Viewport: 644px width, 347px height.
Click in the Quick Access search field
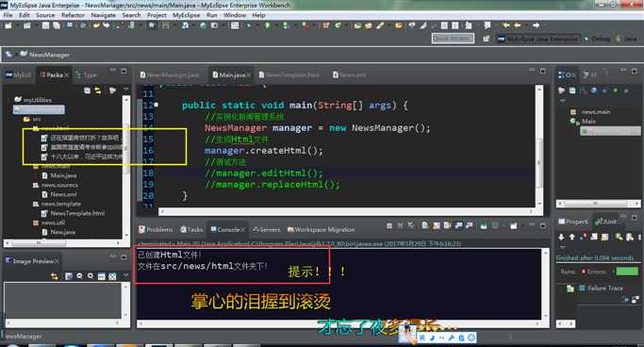point(453,39)
